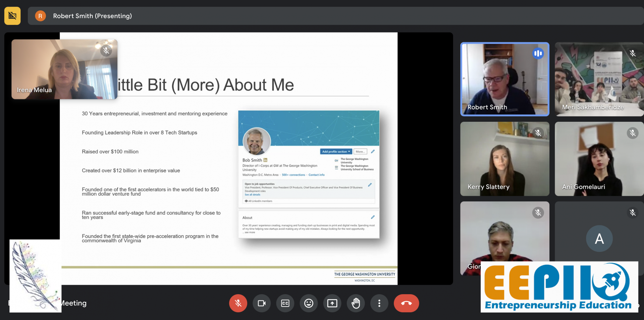The height and width of the screenshot is (320, 644).
Task: Click the pencil edit icon in Open to job opportunities
Action: point(370,185)
